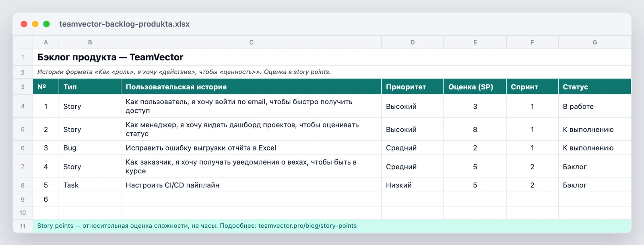
Task: Click the Story points footnote cell
Action: [332, 226]
